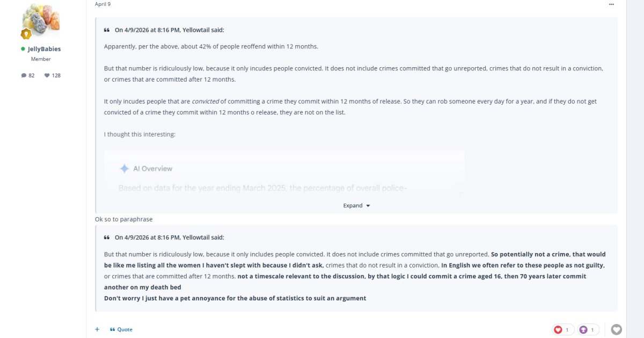644x338 pixels.
Task: Click the Quote button below the post
Action: (121, 329)
